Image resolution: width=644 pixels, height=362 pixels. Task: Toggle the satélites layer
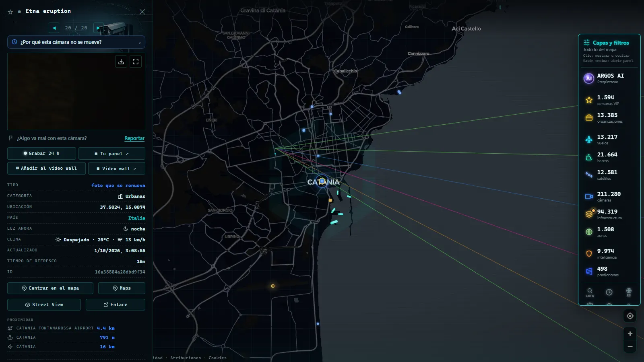coord(609,175)
